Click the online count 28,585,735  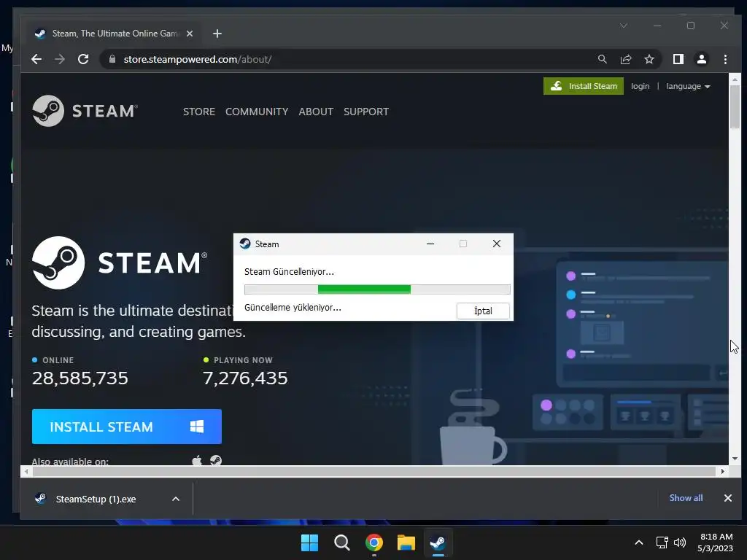[80, 378]
